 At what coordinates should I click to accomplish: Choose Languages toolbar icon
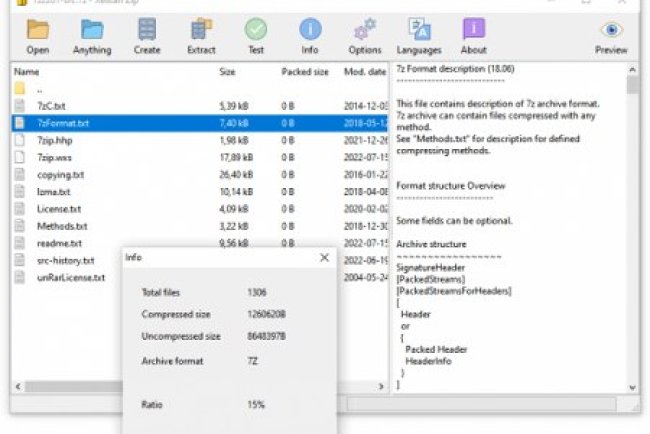click(x=419, y=30)
